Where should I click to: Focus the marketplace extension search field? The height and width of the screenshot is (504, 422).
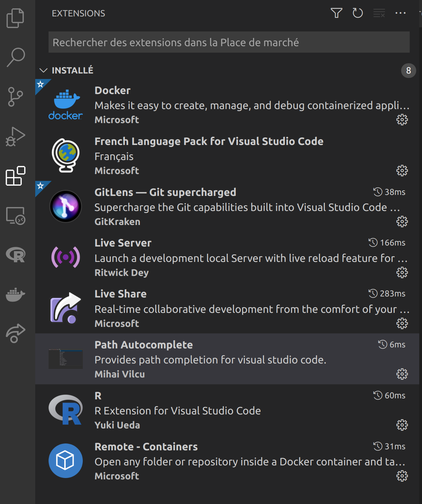(x=229, y=42)
